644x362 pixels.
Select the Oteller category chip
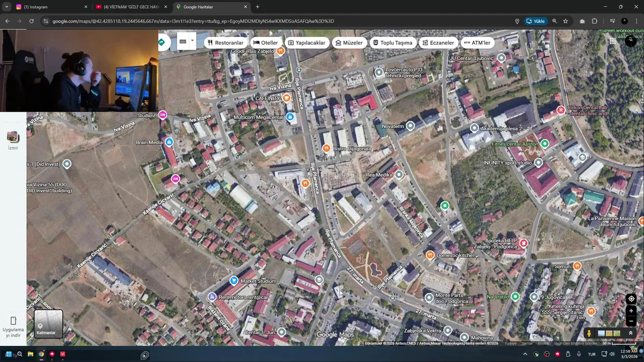tap(265, 43)
